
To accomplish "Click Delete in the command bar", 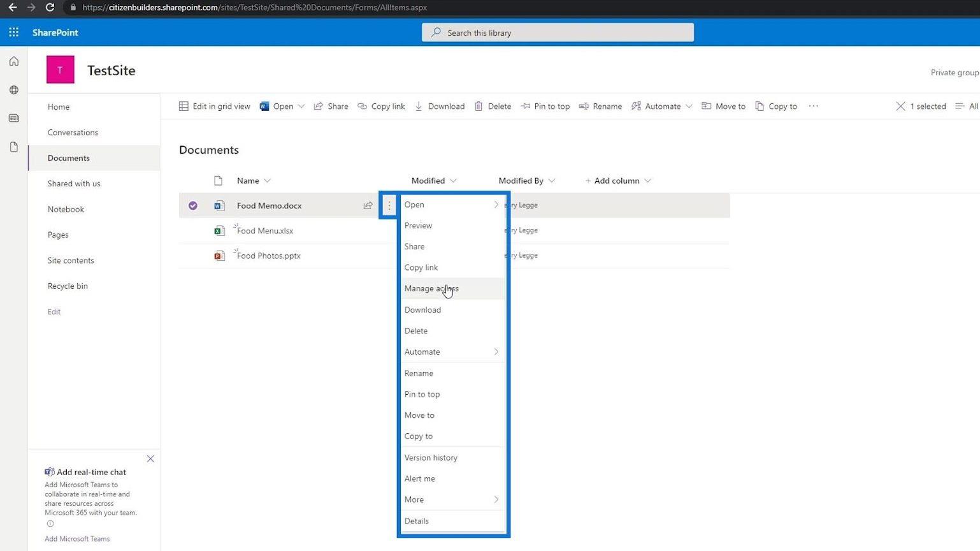I will click(493, 107).
